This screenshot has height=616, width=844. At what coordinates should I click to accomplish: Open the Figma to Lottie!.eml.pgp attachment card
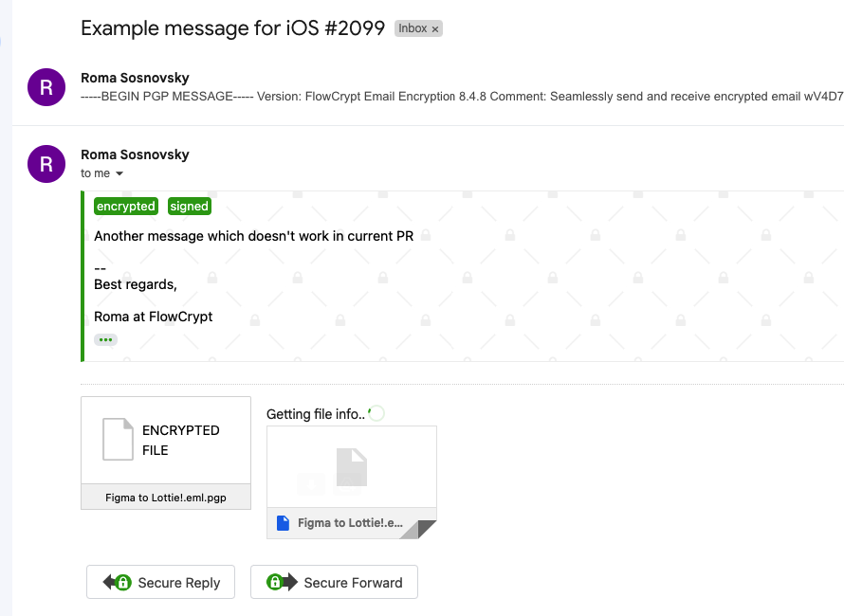click(x=165, y=453)
